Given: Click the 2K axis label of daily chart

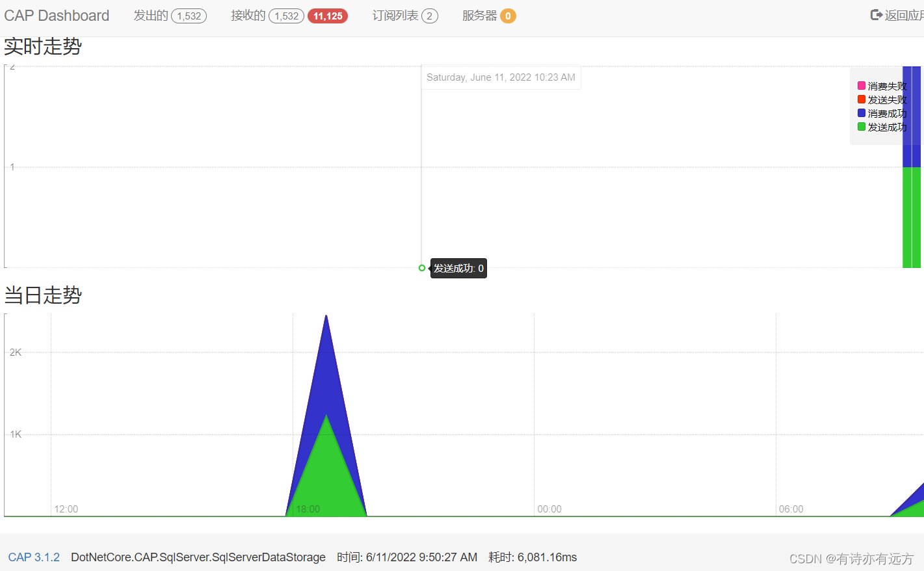Looking at the screenshot, I should pyautogui.click(x=16, y=352).
